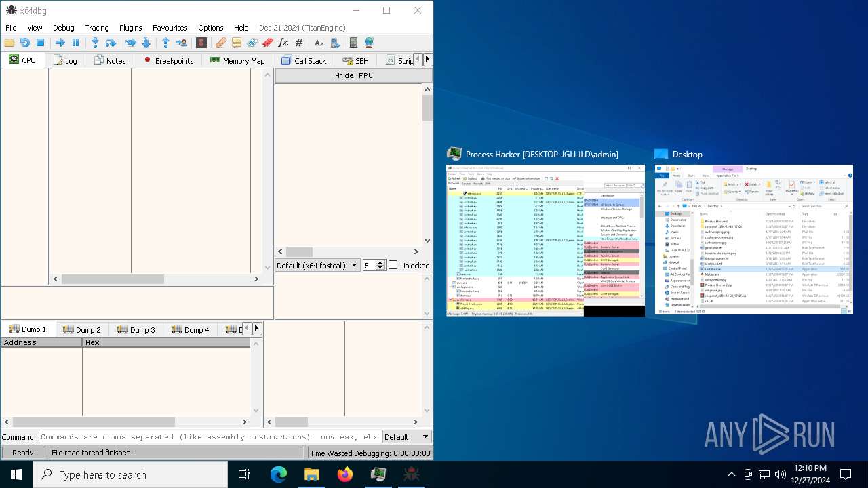Launch the Scylla plugin icon
This screenshot has width=868, height=488.
click(201, 43)
